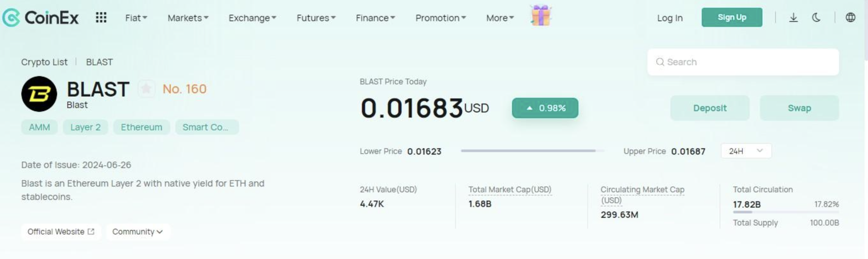
Task: Open the Markets dropdown menu
Action: pyautogui.click(x=188, y=18)
